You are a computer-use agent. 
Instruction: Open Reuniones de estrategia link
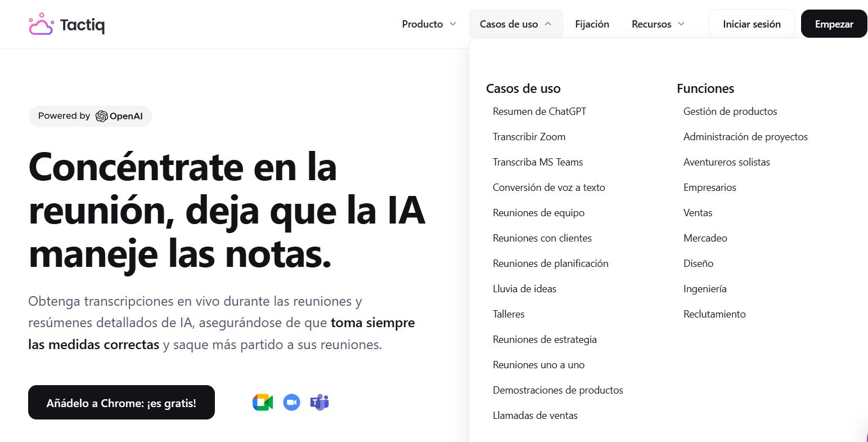point(545,340)
